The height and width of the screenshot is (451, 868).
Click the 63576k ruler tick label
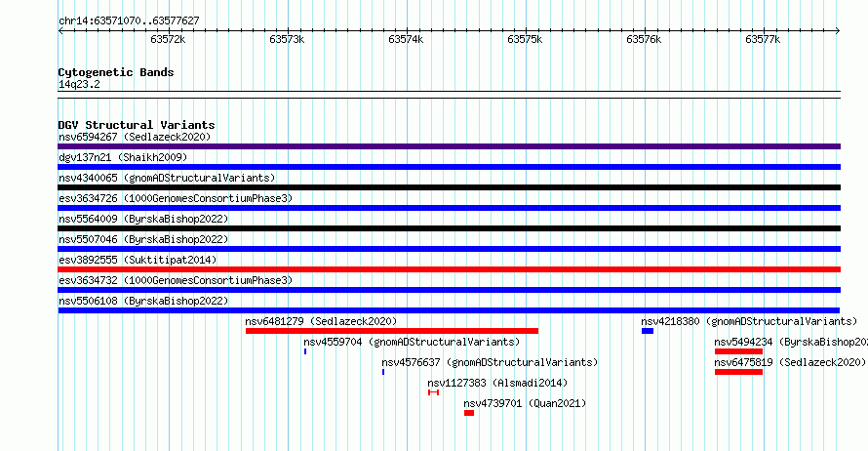click(x=644, y=39)
